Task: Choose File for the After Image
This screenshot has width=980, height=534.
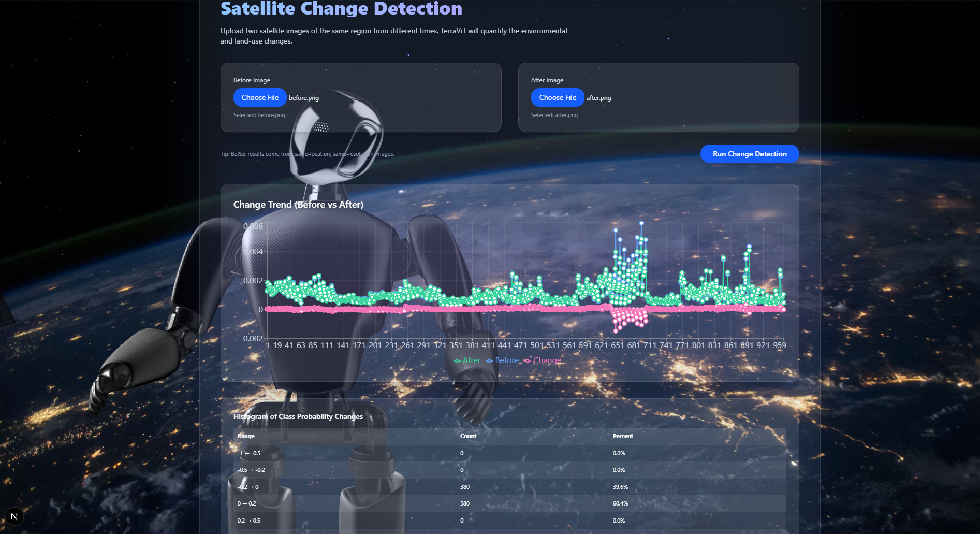Action: tap(558, 97)
